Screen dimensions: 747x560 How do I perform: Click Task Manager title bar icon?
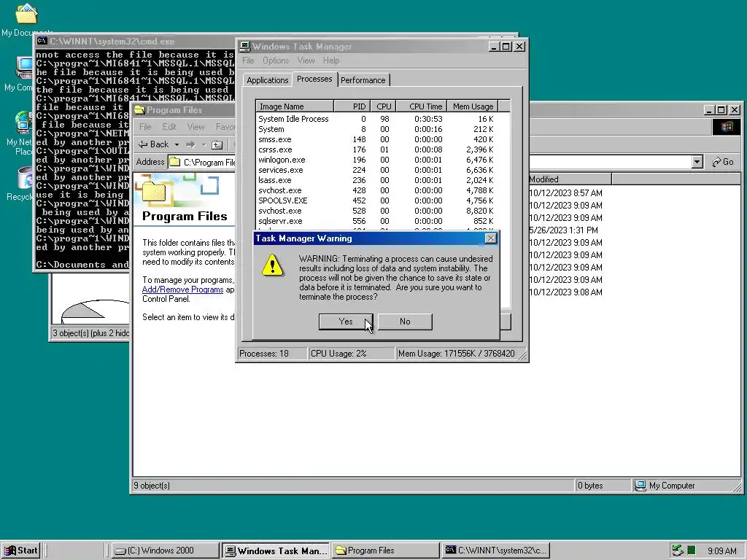click(245, 46)
